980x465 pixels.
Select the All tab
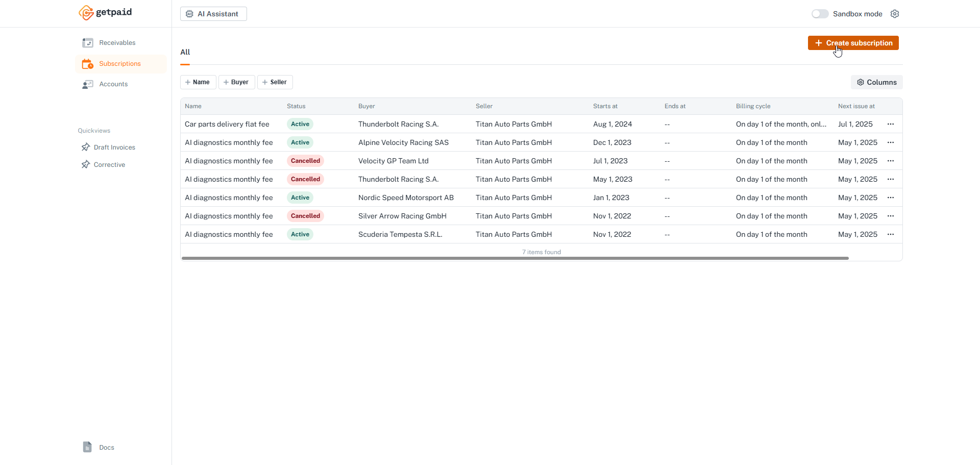[x=185, y=52]
